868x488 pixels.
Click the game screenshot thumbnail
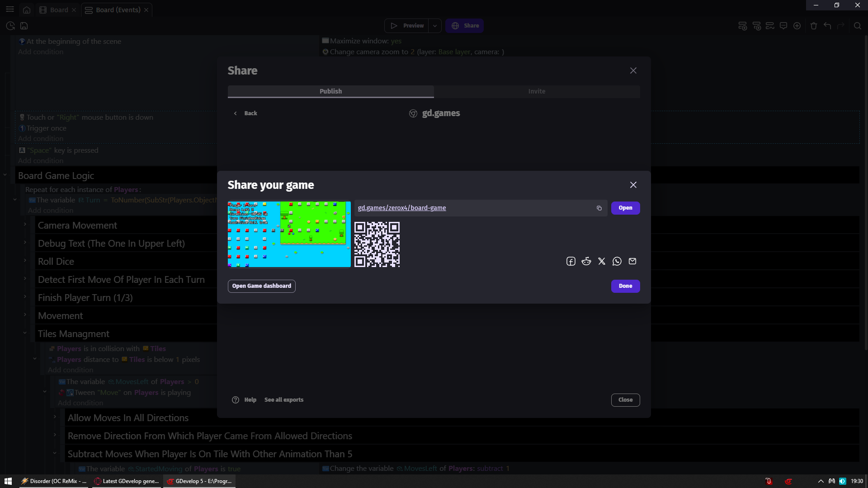(x=289, y=234)
